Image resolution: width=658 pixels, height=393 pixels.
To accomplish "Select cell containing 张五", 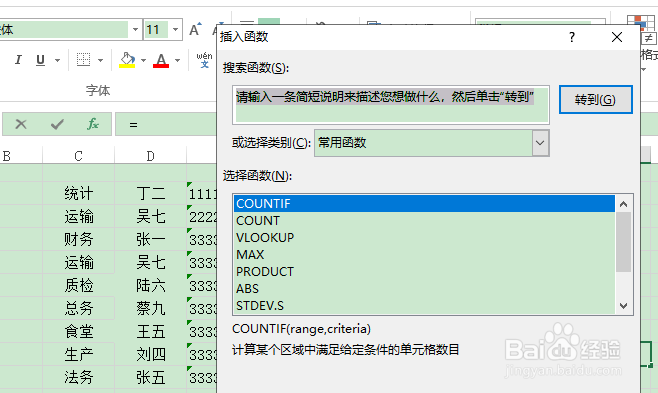I will click(150, 377).
